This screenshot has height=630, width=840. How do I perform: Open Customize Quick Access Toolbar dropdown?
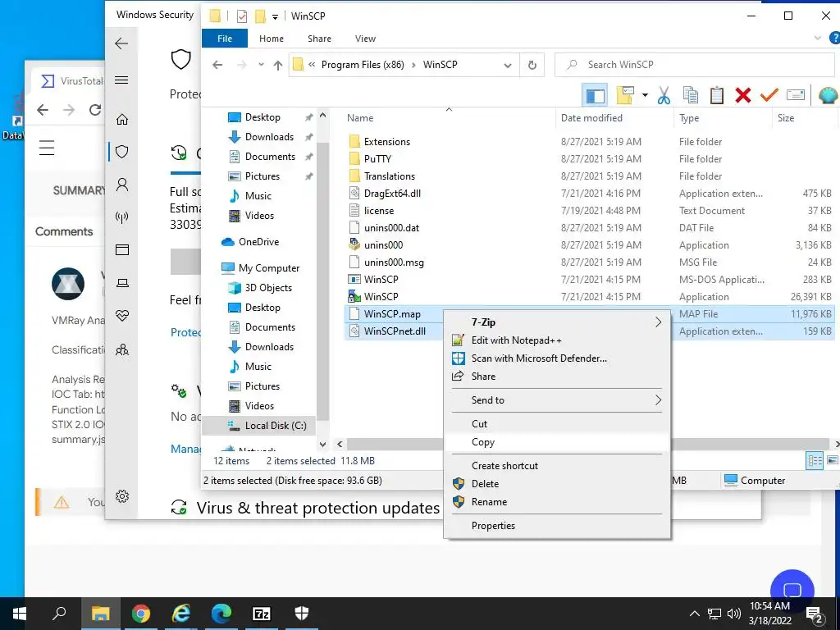(275, 16)
